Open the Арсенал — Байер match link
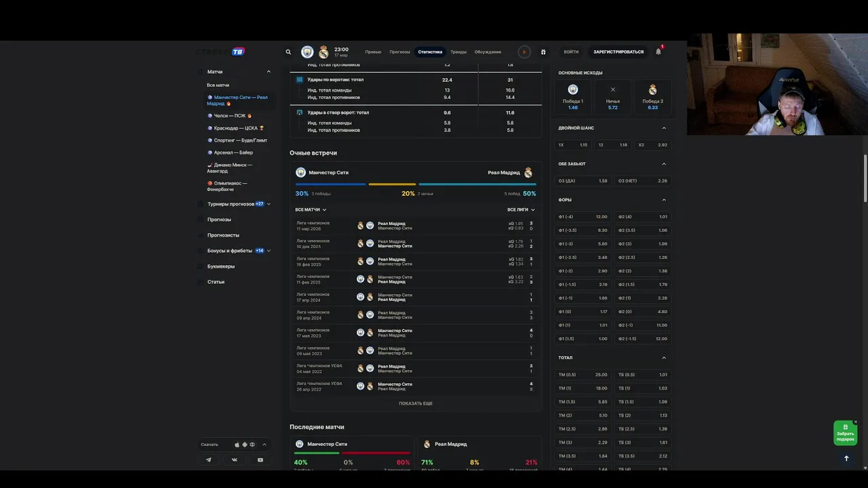This screenshot has height=488, width=868. [x=230, y=152]
